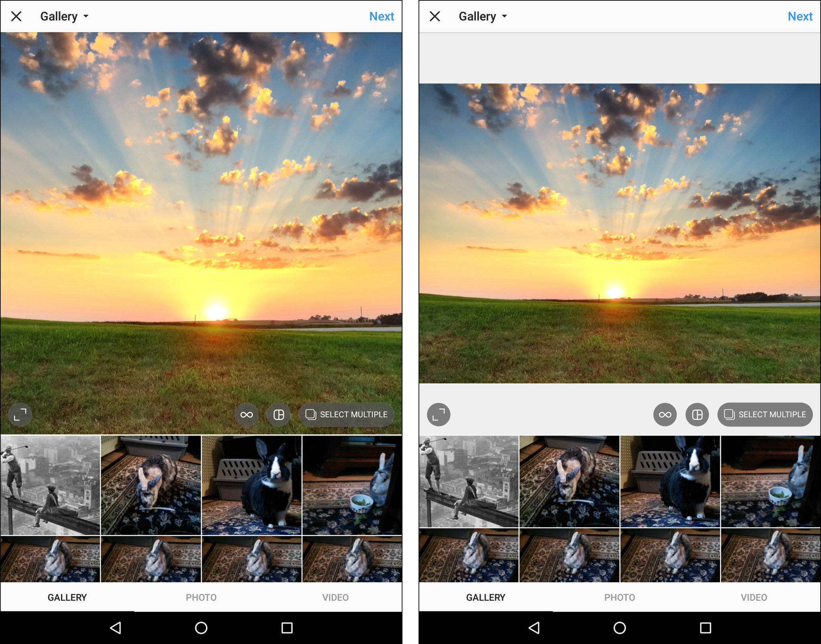Select the Layout collage icon
821x644 pixels.
point(279,415)
